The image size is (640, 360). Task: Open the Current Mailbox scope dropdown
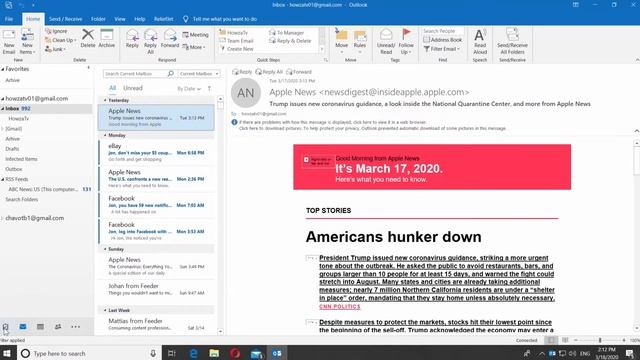[199, 73]
